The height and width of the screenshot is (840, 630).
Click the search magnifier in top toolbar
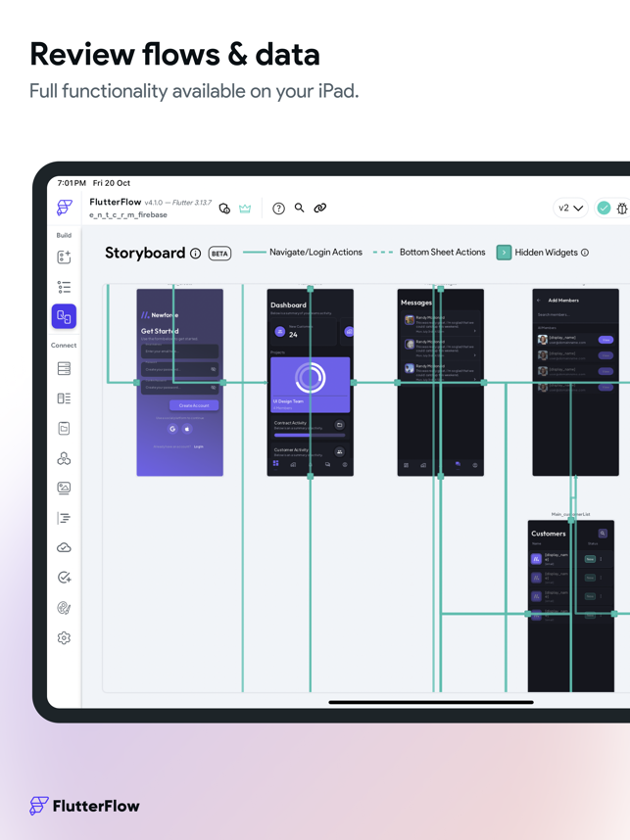click(x=299, y=208)
